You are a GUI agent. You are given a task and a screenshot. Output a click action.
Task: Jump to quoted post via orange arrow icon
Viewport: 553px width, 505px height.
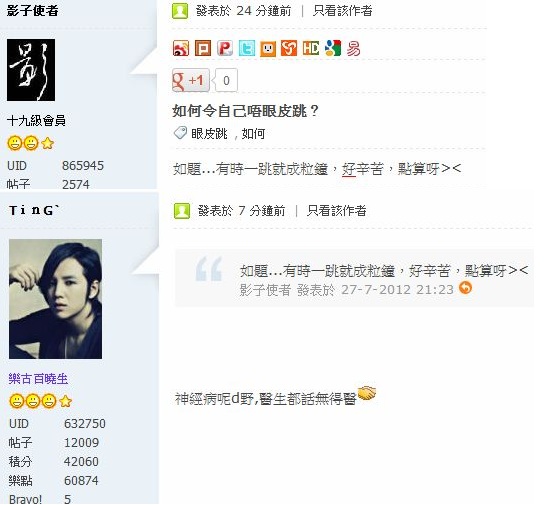[466, 288]
